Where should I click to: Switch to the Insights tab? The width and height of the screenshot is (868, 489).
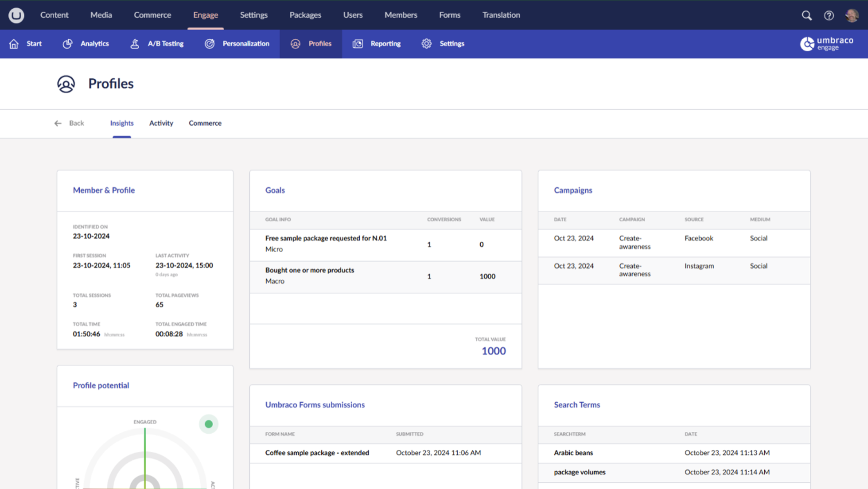122,123
